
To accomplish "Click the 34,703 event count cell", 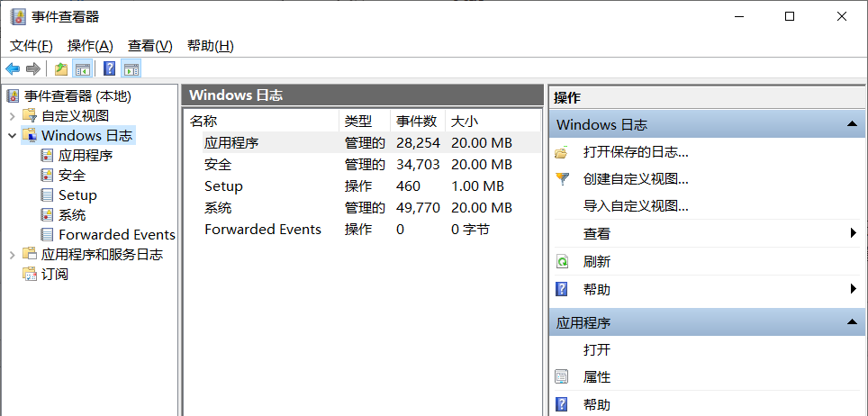I will tap(418, 165).
